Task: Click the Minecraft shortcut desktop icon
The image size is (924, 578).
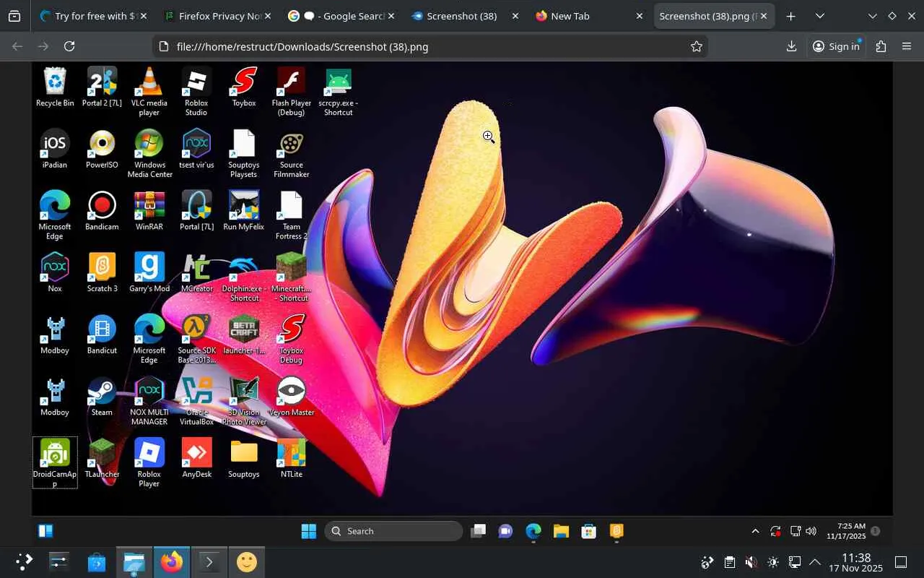Action: point(292,277)
